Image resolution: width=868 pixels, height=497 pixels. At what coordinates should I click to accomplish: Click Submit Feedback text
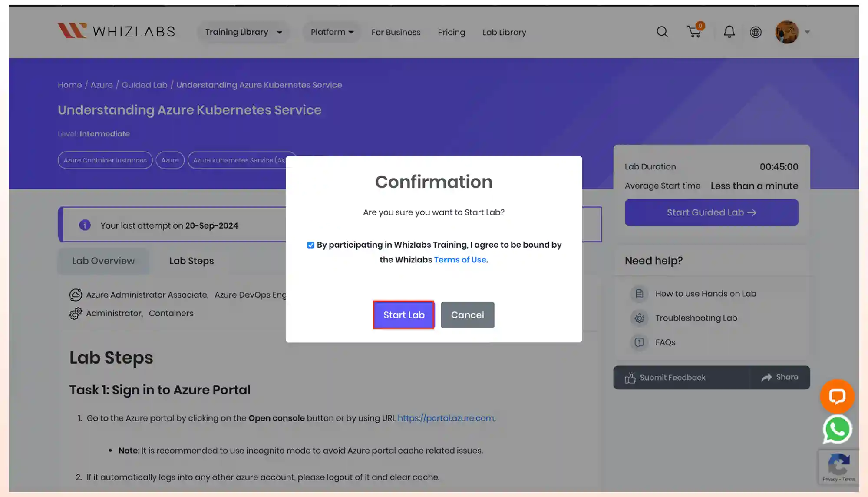pyautogui.click(x=673, y=378)
